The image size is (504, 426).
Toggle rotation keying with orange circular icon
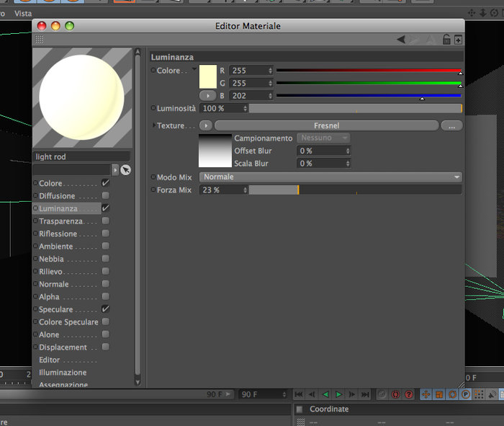(x=453, y=394)
